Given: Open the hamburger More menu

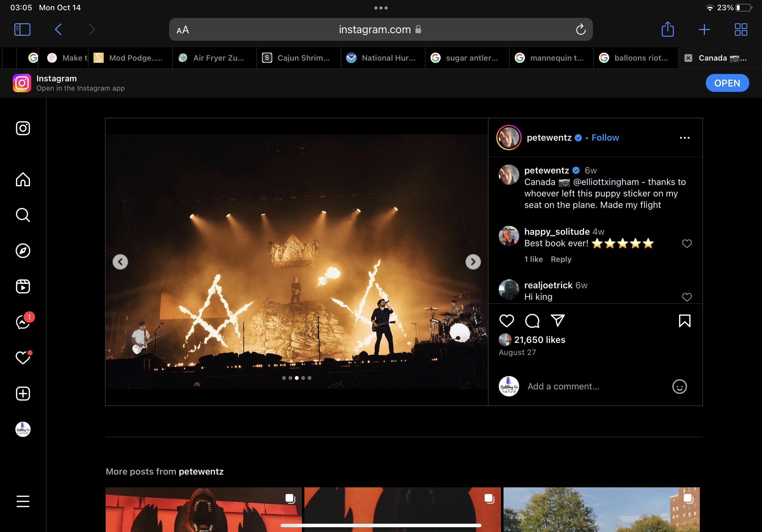Looking at the screenshot, I should pos(23,501).
